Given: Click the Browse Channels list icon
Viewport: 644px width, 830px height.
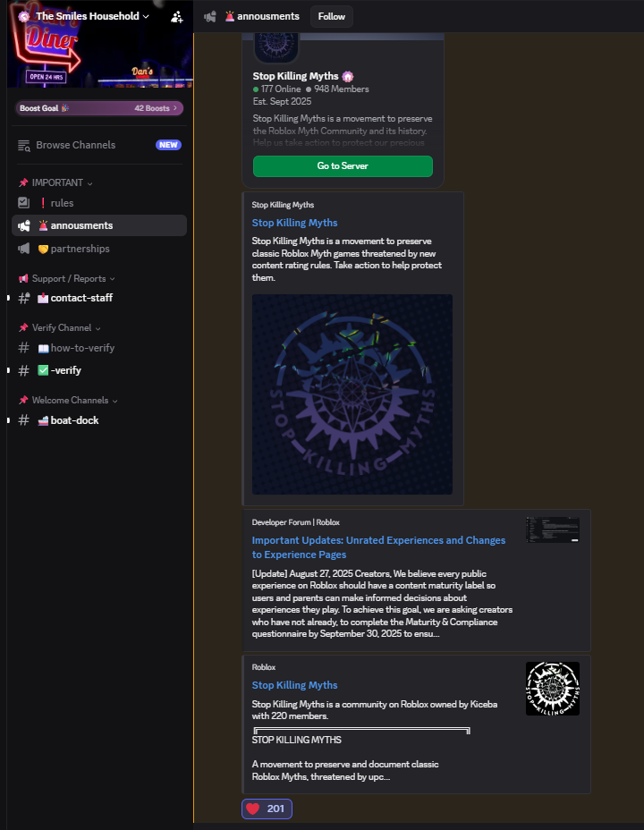Looking at the screenshot, I should (24, 146).
